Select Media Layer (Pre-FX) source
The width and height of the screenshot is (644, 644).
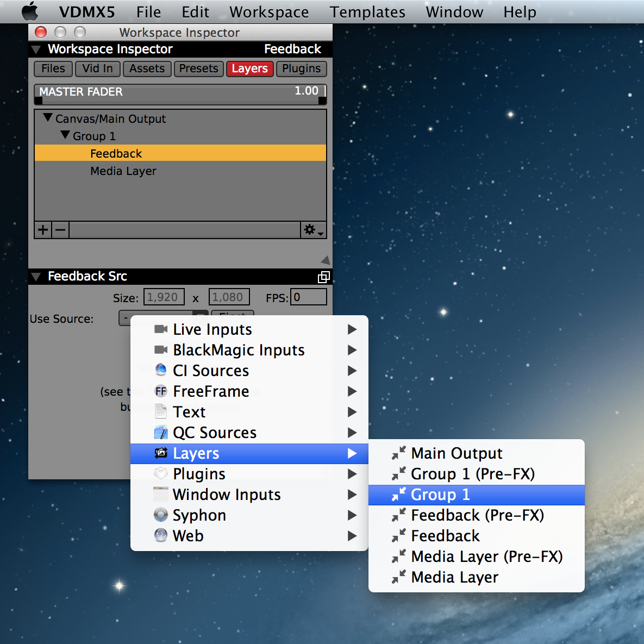click(477, 557)
